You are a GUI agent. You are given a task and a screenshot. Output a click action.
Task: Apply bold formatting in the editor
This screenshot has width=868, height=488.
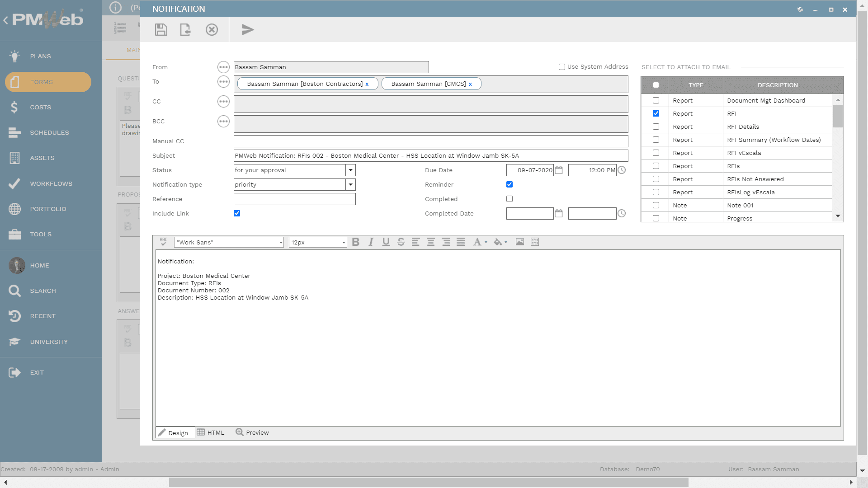pyautogui.click(x=356, y=242)
